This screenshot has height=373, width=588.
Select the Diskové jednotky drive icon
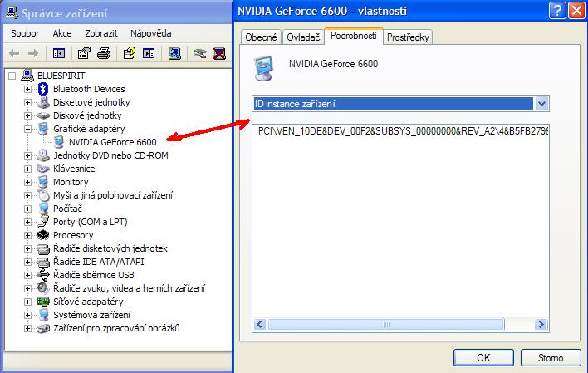(43, 115)
